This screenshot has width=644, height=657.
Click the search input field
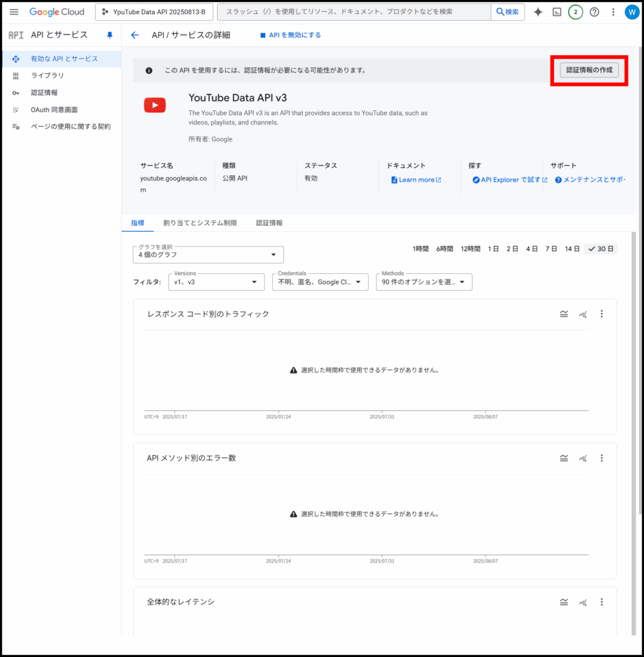pyautogui.click(x=354, y=12)
